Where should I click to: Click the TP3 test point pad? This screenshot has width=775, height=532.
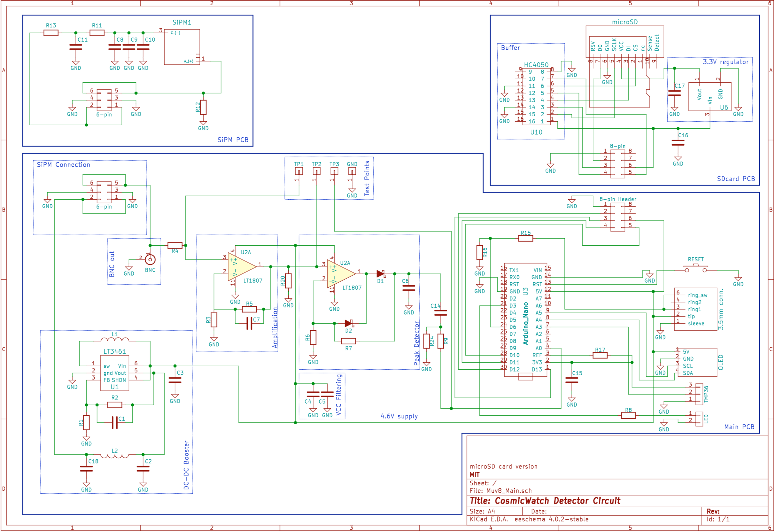pos(334,172)
